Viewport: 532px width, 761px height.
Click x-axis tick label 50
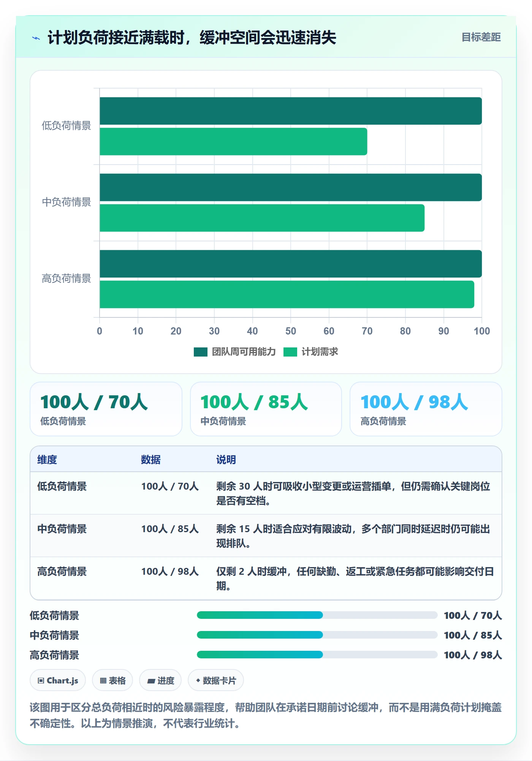point(291,331)
